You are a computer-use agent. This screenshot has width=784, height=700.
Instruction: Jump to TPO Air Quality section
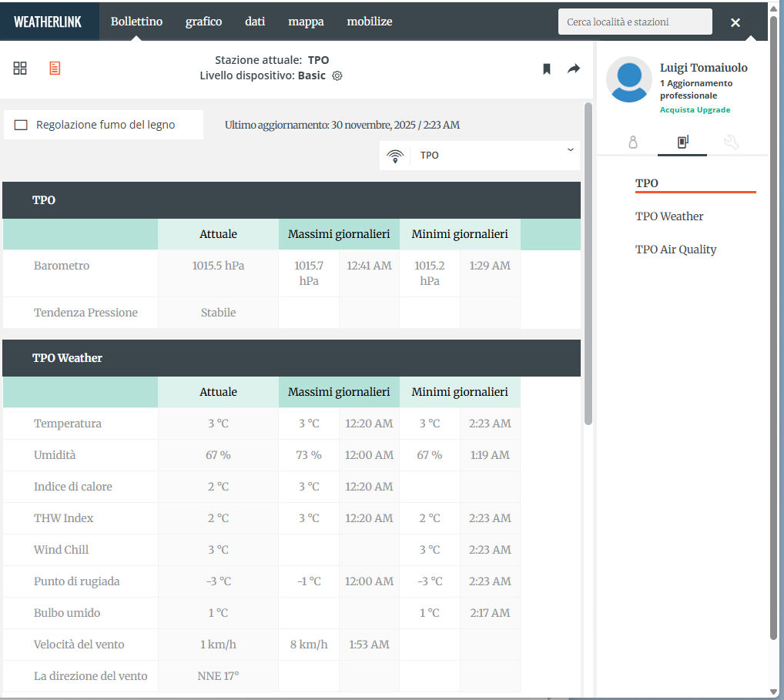click(675, 250)
